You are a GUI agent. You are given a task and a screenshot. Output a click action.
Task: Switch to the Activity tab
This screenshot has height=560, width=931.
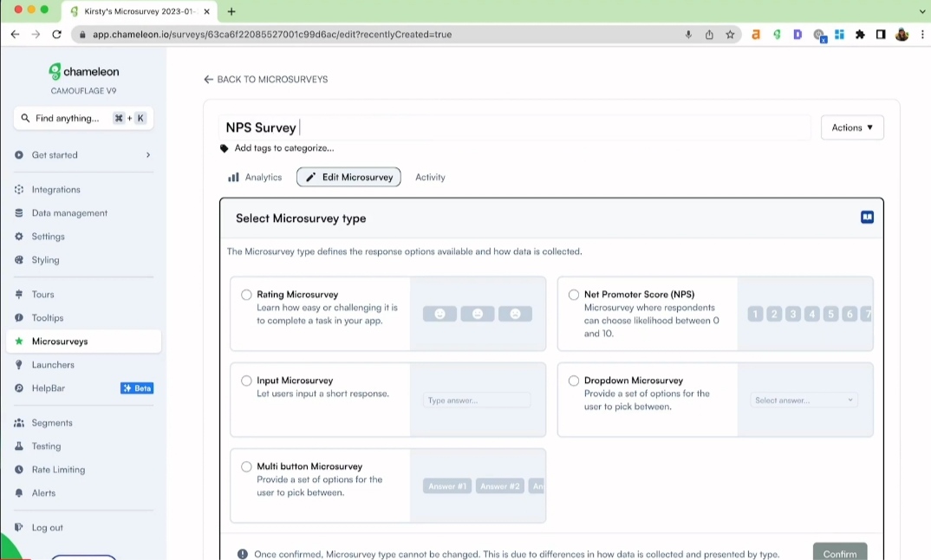430,177
